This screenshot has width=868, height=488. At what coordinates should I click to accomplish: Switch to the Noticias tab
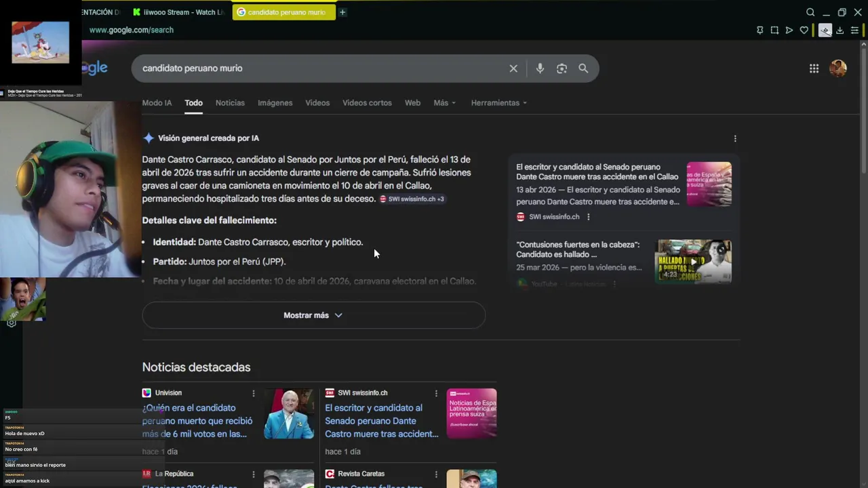[230, 103]
